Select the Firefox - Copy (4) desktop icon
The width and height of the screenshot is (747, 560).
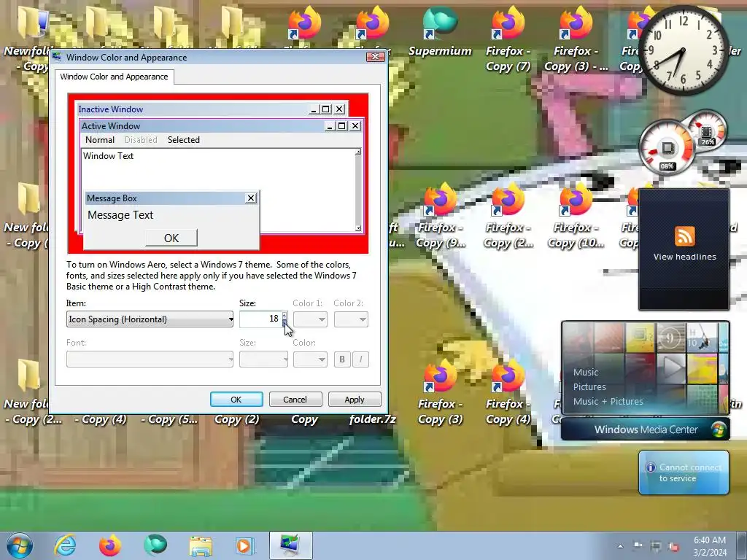click(x=508, y=393)
